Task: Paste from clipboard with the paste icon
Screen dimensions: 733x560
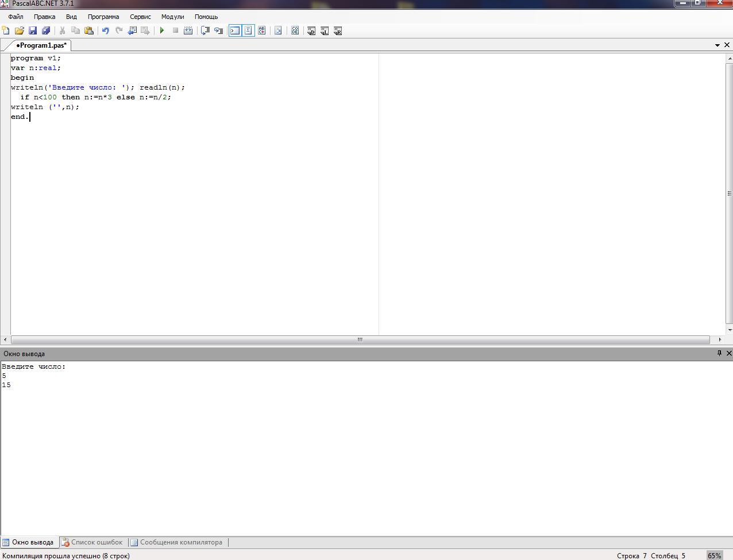Action: point(89,30)
